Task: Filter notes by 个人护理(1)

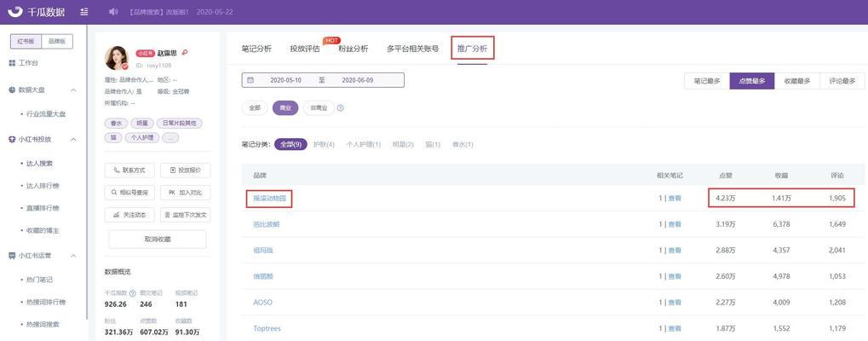Action: tap(364, 144)
